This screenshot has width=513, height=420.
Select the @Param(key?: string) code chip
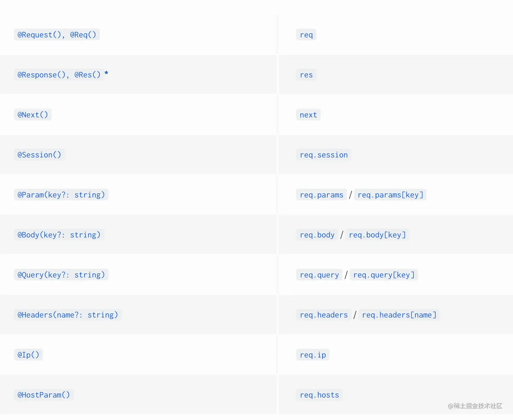(x=61, y=195)
